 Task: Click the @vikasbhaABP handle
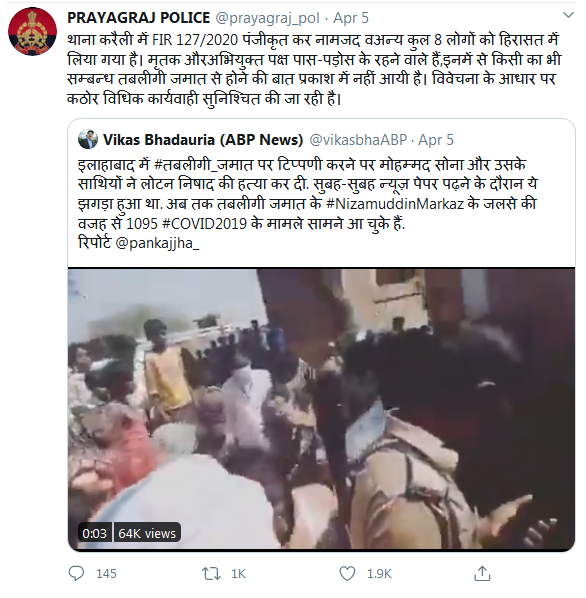pos(358,140)
